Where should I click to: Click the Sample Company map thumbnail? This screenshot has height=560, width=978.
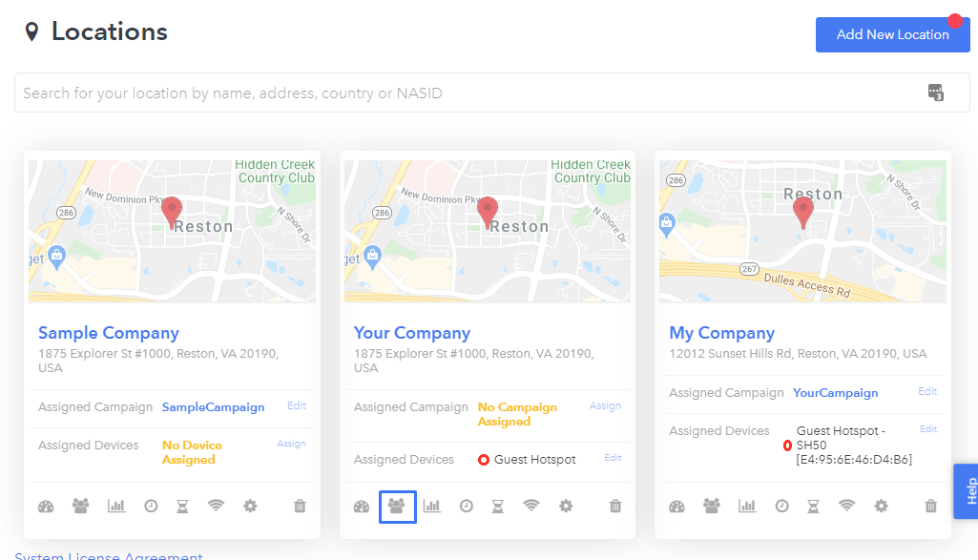click(x=172, y=232)
